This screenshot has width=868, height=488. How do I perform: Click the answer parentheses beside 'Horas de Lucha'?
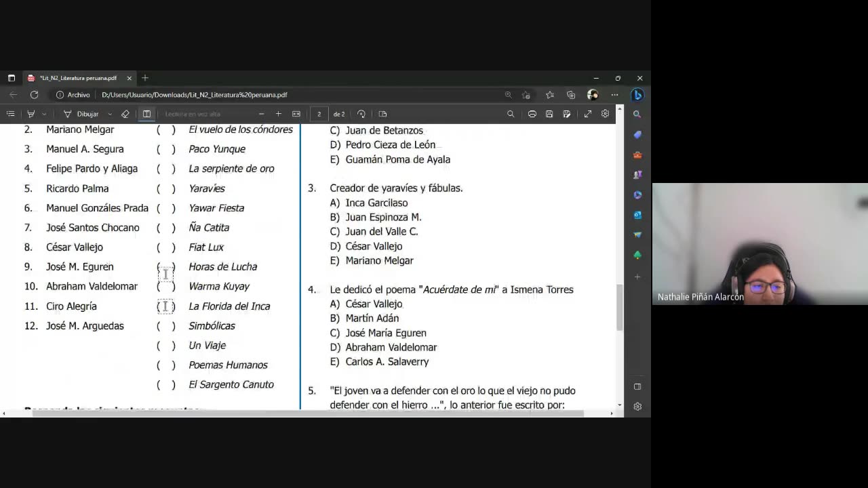point(166,267)
